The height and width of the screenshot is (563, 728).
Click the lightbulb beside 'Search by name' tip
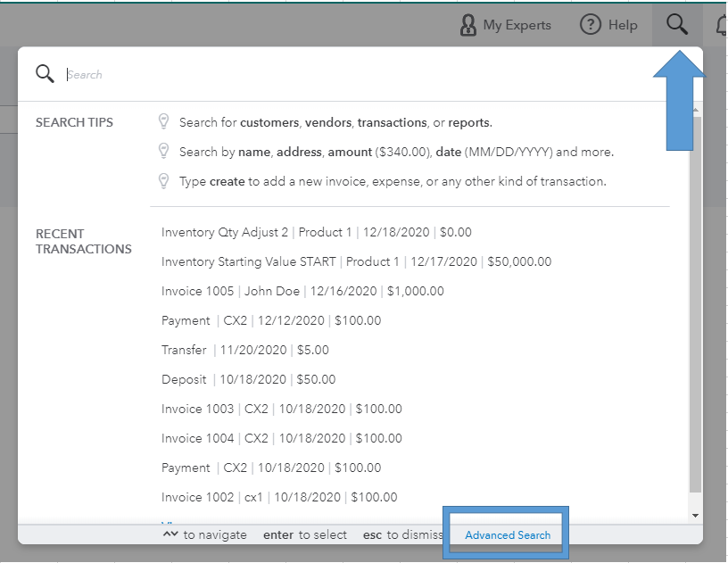click(163, 152)
